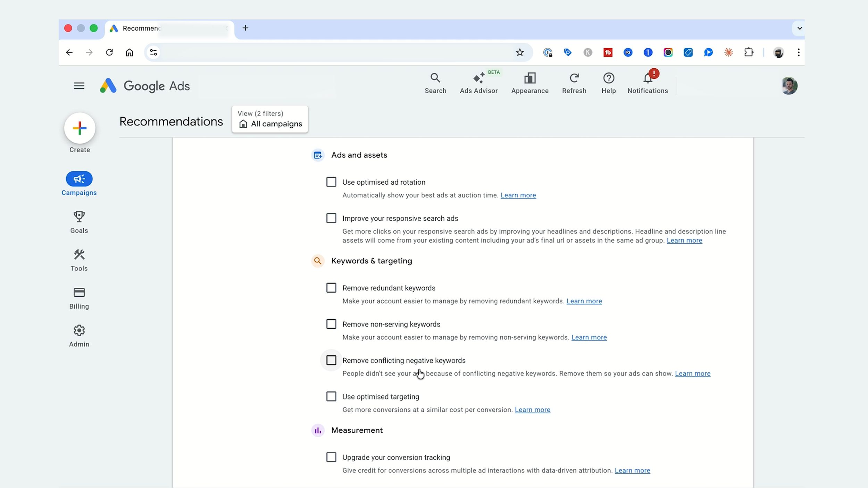
Task: Reload the browser page
Action: (x=109, y=52)
